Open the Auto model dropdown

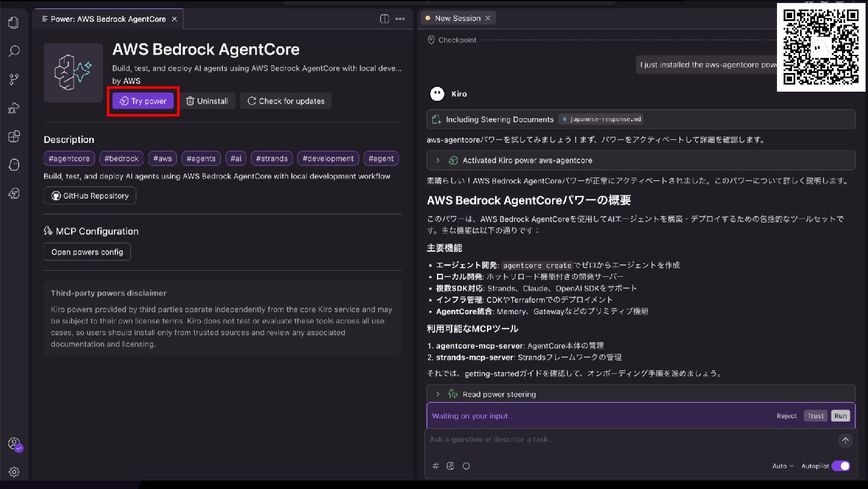(x=783, y=466)
